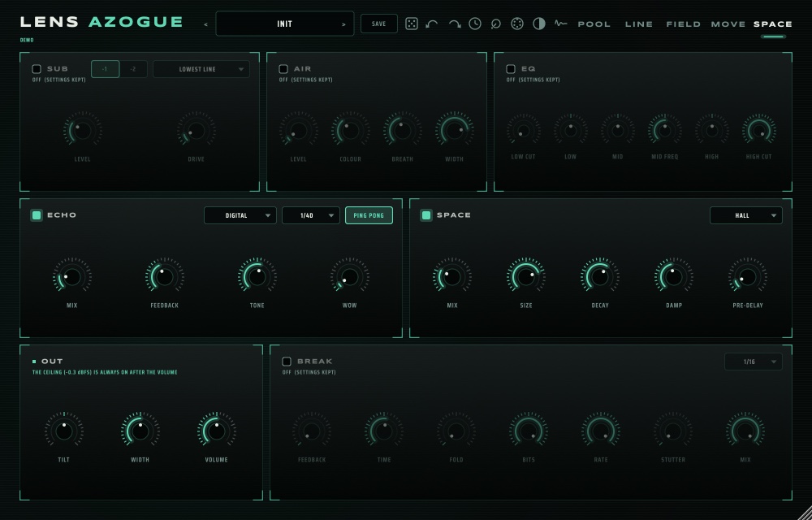Open the DIGITAL echo type dropdown
The width and height of the screenshot is (812, 520).
pos(240,215)
